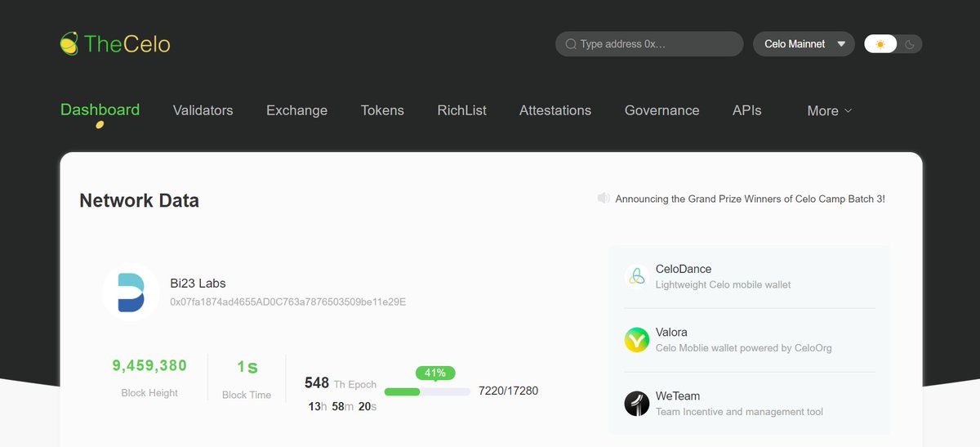Switch to the Exchange tab
Image resolution: width=980 pixels, height=447 pixels.
point(296,110)
